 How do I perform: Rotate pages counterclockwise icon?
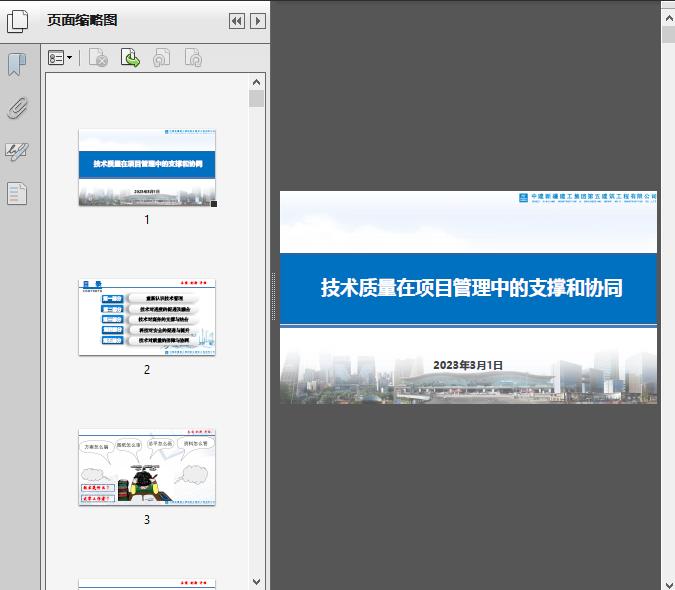(161, 58)
